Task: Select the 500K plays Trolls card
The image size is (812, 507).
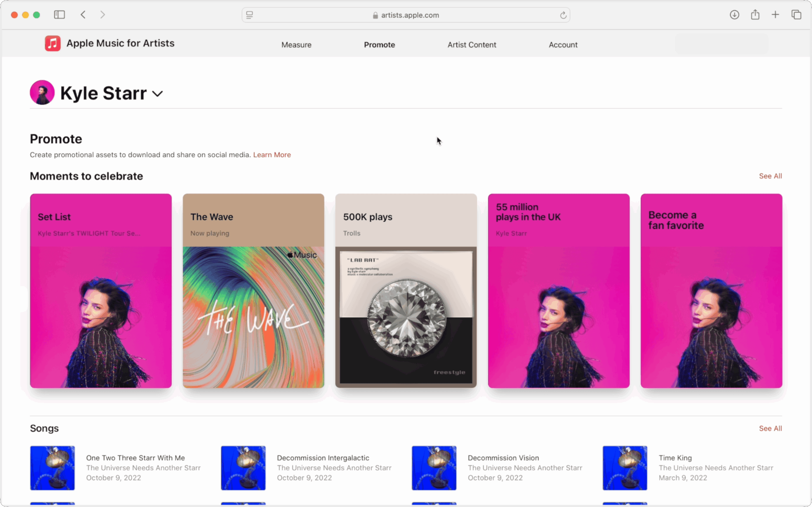Action: pyautogui.click(x=406, y=290)
